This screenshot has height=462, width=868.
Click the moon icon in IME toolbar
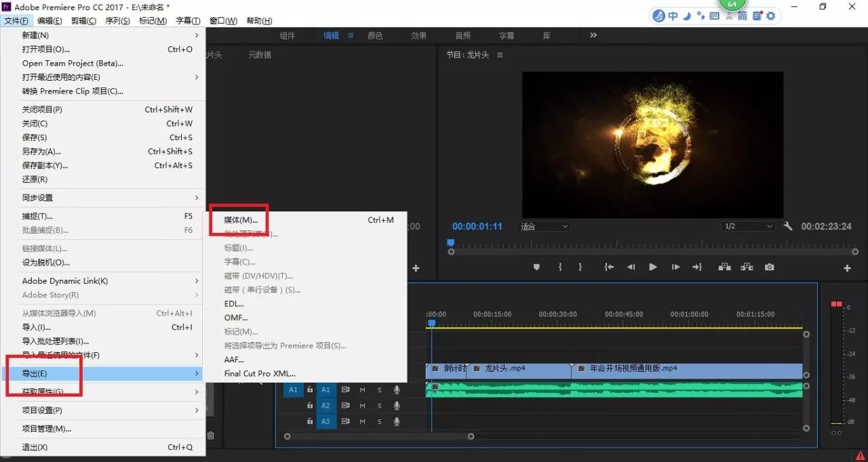[686, 16]
